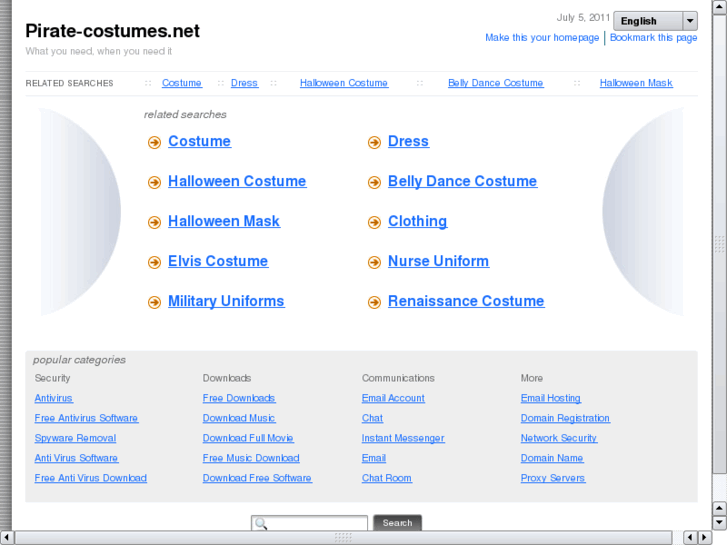The height and width of the screenshot is (545, 727).
Task: Click the arrow icon beside Renaissance Costume
Action: point(374,302)
